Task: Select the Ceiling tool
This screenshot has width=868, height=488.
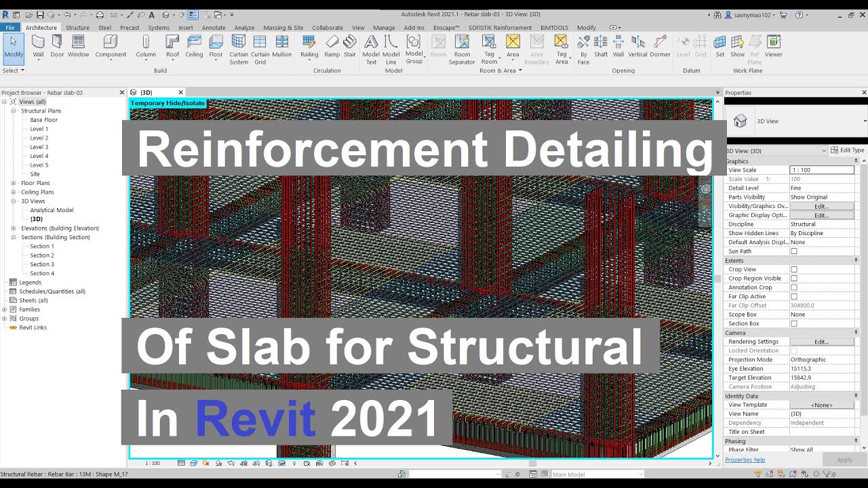Action: [x=194, y=47]
